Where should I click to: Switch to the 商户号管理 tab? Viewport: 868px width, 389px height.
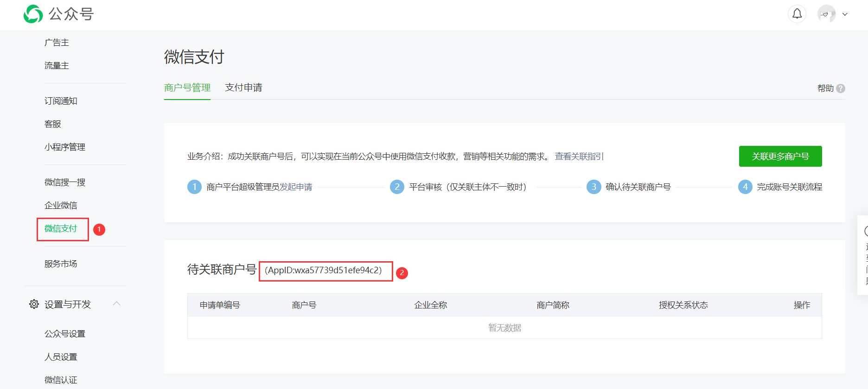coord(187,88)
